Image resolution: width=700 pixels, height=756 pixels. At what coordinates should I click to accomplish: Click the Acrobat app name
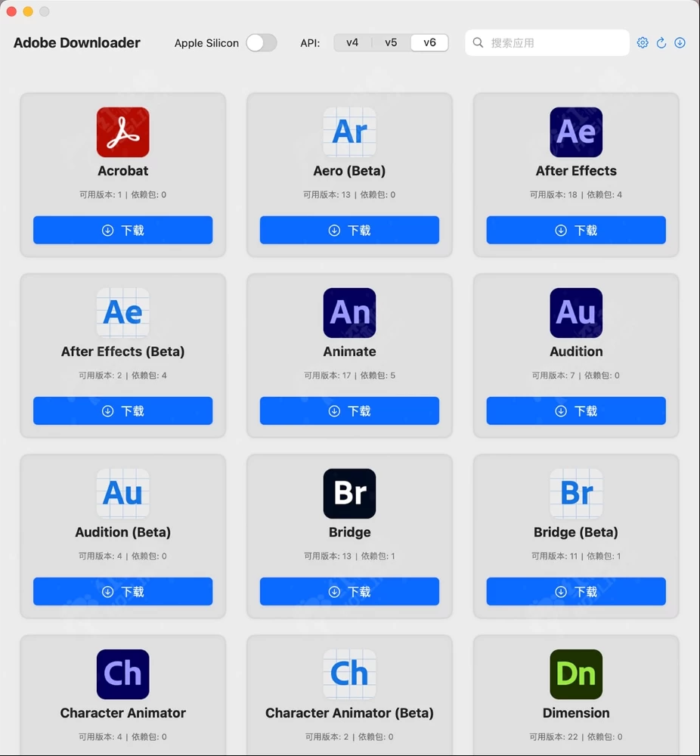point(123,171)
